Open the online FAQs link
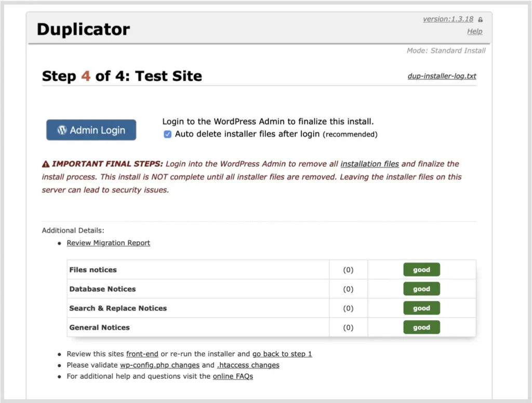Viewport: 532px width, 403px height. [x=233, y=376]
